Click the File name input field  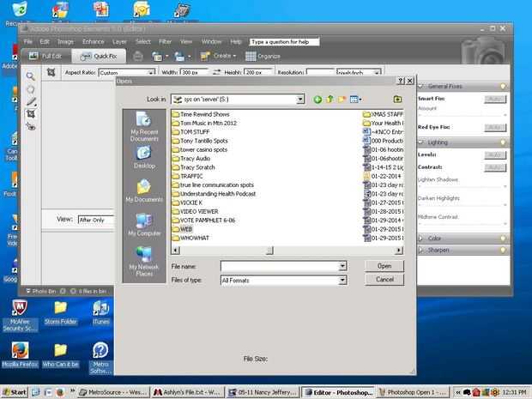[280, 266]
